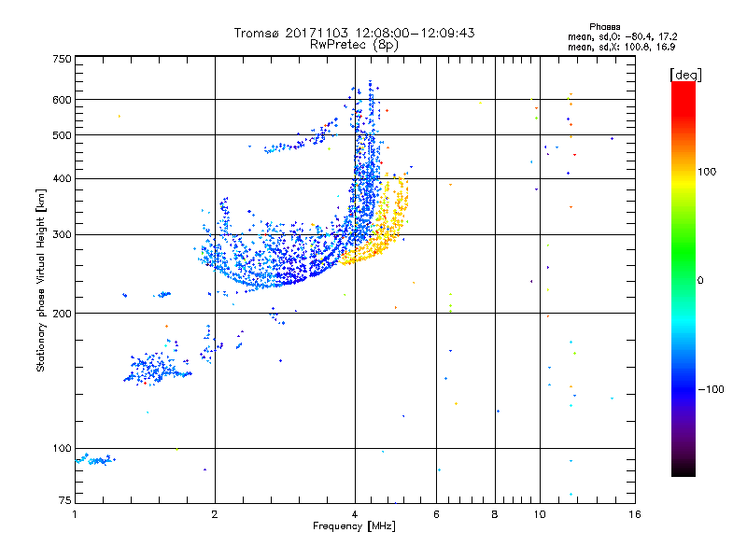
Task: Click the 'mean, sd,X: 100.8, 16.9' line
Action: [x=621, y=47]
